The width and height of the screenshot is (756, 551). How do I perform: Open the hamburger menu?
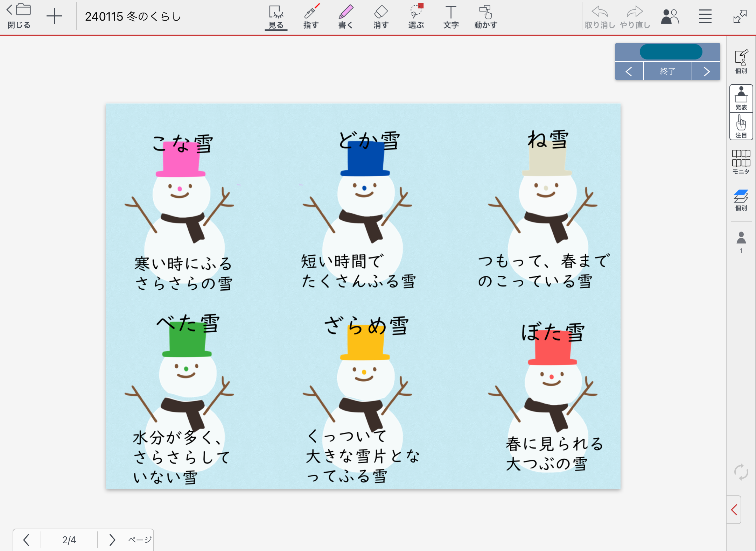point(705,16)
